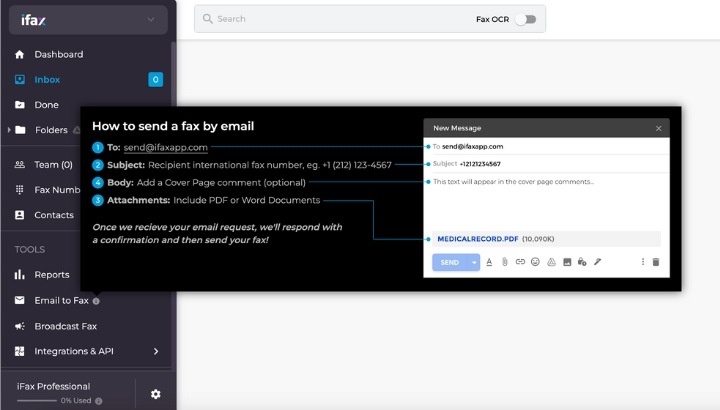720x410 pixels.
Task: Click the Google Drive icon in the compose toolbar
Action: pyautogui.click(x=551, y=262)
